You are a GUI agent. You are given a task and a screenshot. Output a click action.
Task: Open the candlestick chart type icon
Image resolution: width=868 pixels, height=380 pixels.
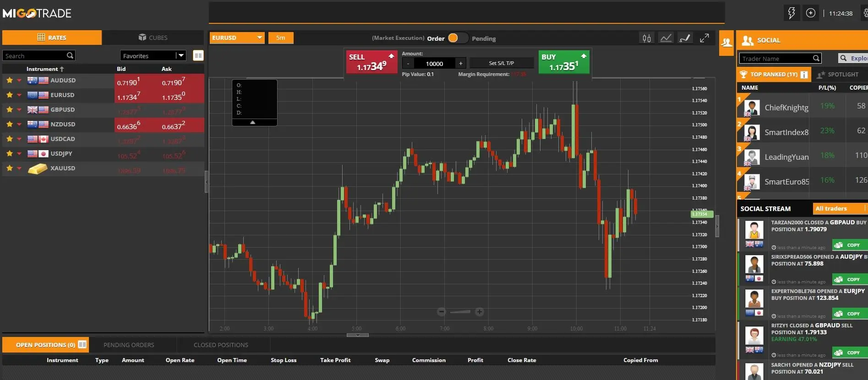tap(647, 38)
